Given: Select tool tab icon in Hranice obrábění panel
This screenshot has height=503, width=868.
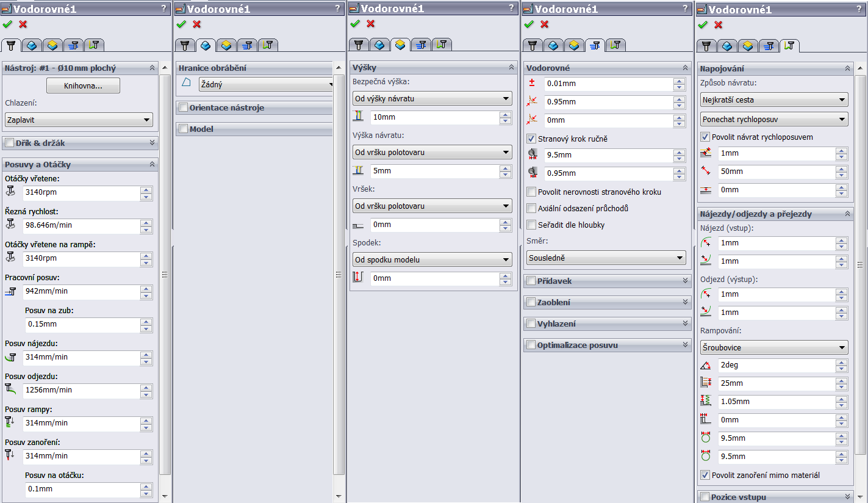Looking at the screenshot, I should point(185,45).
